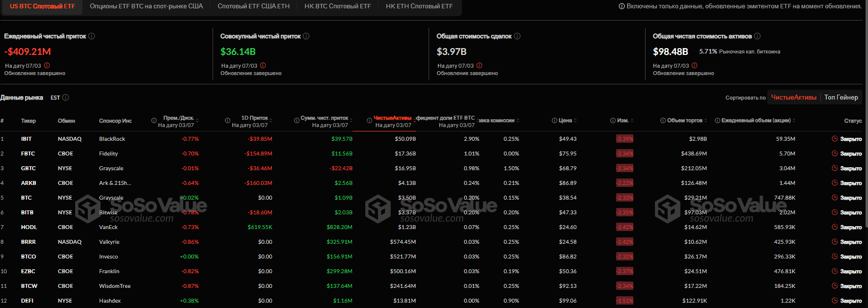
Task: Switch to HK BTC Спотовый ETF tab
Action: (x=338, y=6)
